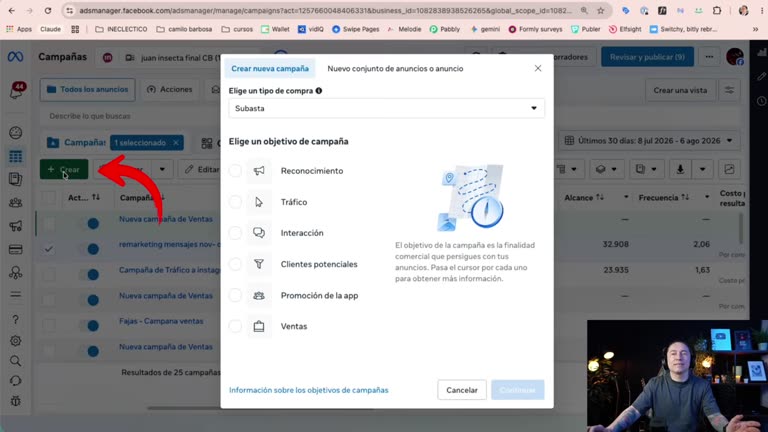Select the Interacción objective radio button
This screenshot has height=432, width=768.
click(236, 233)
